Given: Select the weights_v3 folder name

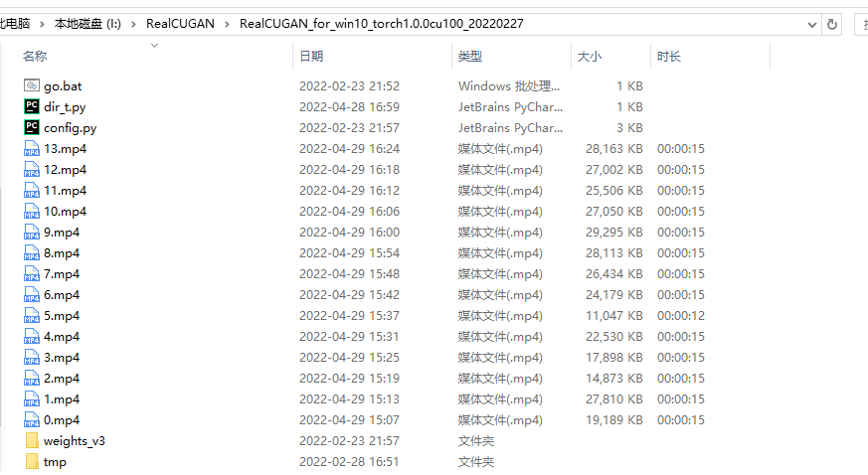Looking at the screenshot, I should click(x=75, y=441).
